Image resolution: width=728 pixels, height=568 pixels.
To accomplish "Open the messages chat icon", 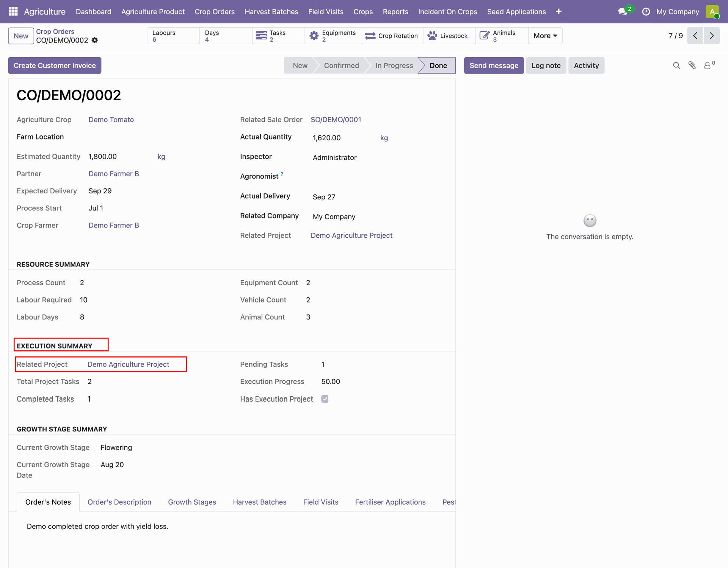I will click(x=623, y=12).
